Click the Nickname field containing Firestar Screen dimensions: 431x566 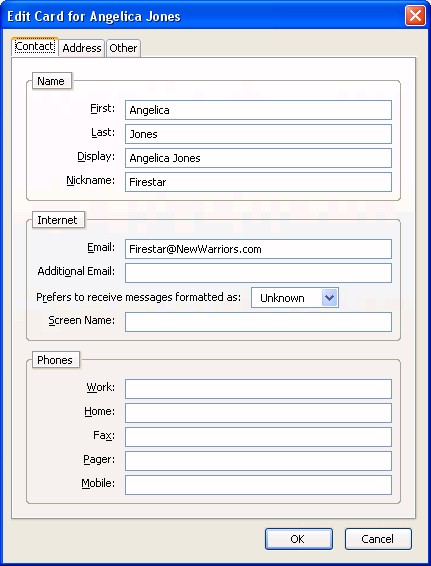[258, 182]
